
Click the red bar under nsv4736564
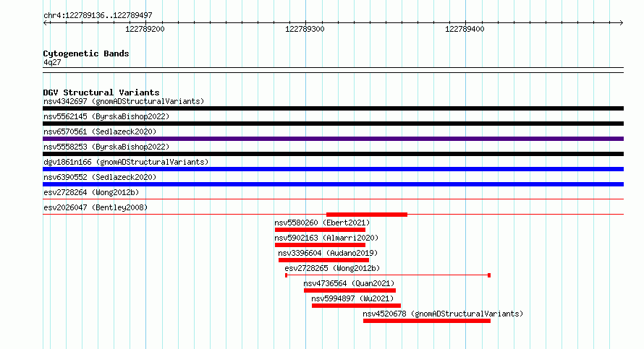[350, 290]
